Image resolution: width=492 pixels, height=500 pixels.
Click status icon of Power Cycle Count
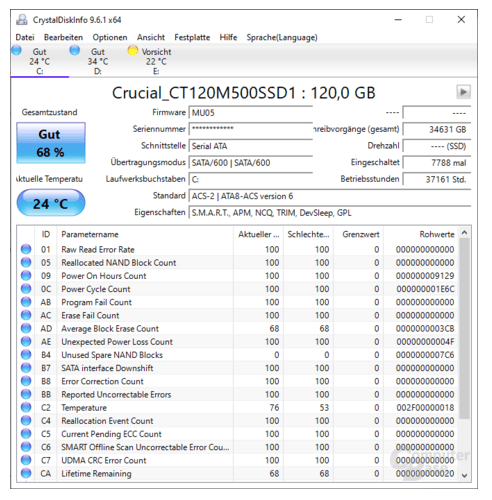click(x=26, y=289)
